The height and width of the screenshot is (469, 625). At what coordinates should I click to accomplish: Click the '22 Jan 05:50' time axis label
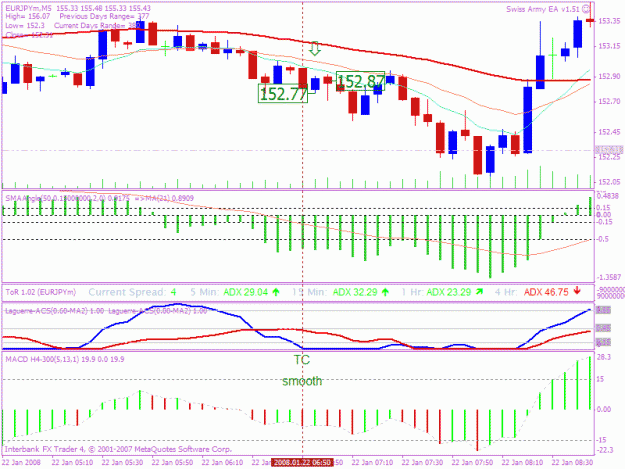(x=172, y=463)
